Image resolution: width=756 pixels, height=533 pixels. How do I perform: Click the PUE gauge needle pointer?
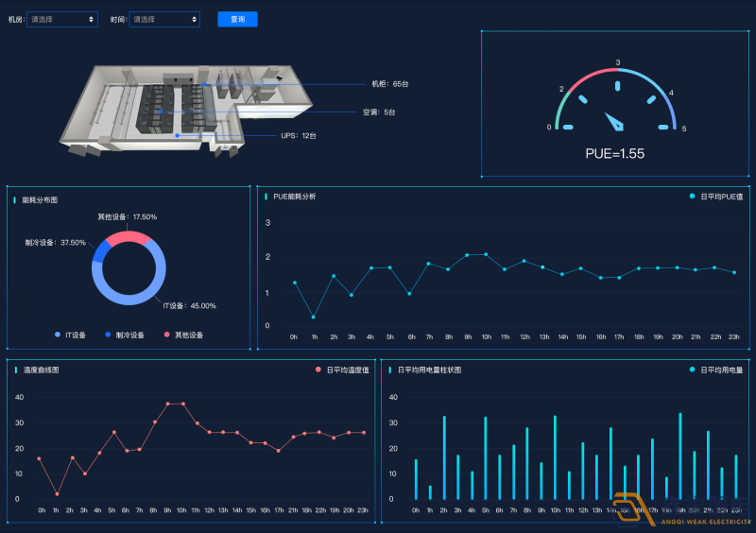point(614,122)
